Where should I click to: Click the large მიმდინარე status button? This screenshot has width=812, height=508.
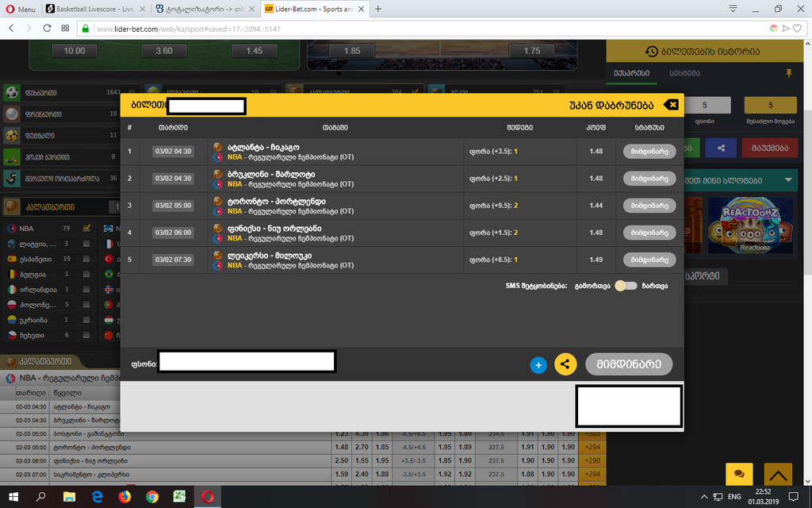pos(629,364)
